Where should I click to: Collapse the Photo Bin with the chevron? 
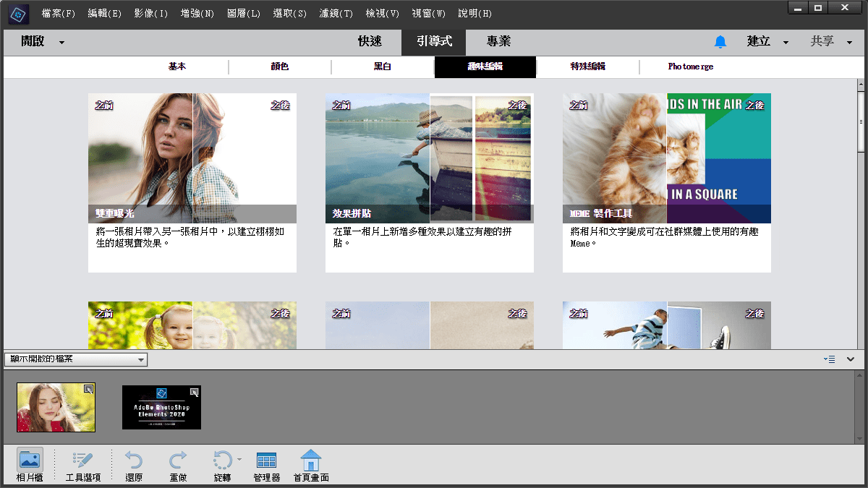[x=851, y=359]
